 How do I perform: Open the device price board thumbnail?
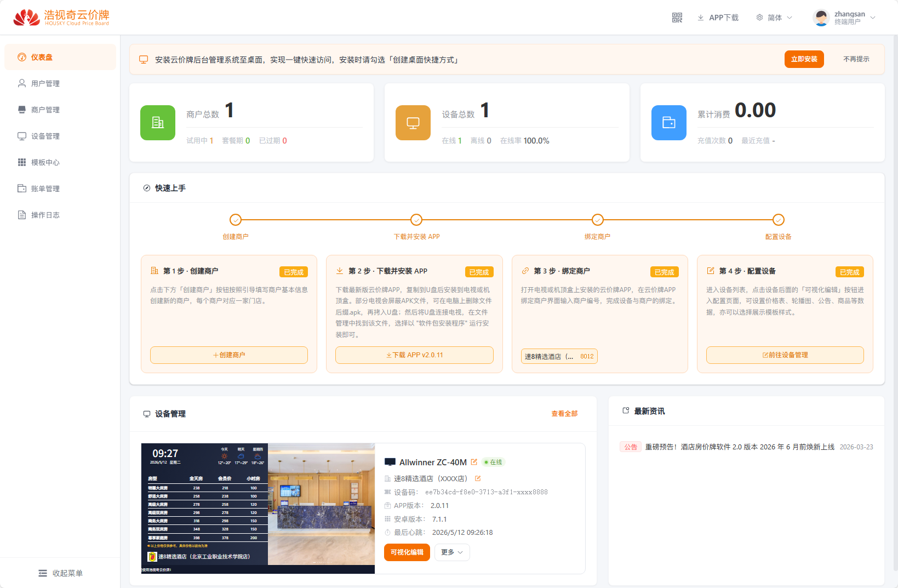[x=258, y=509]
